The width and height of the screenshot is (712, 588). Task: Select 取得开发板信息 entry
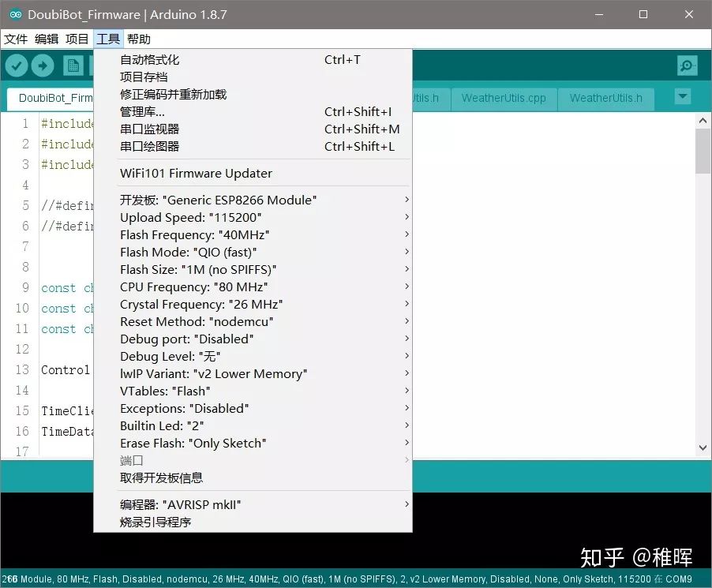point(253,478)
